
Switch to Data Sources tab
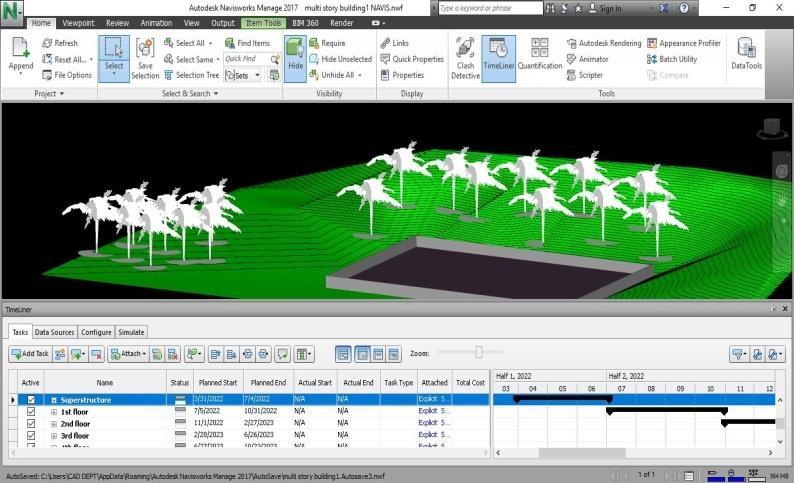pos(54,332)
